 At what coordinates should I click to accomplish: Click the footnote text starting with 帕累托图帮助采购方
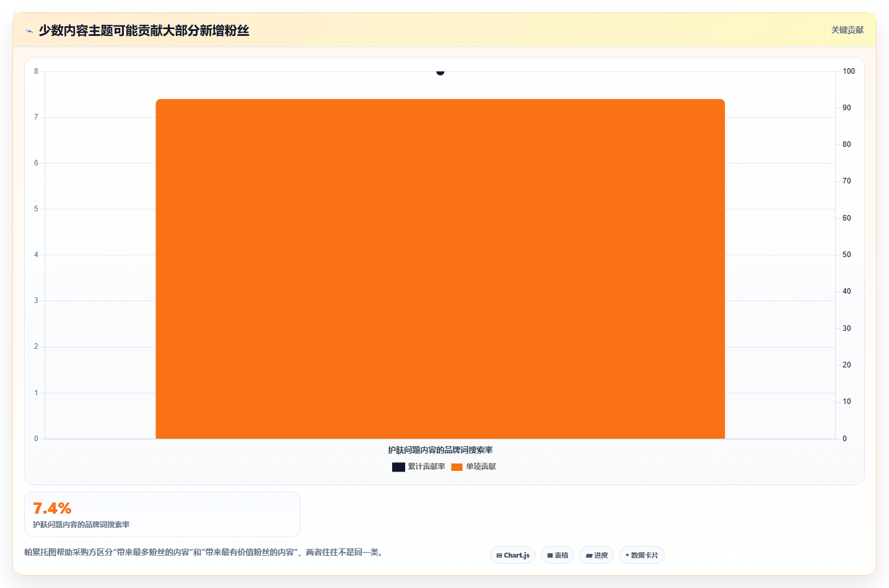tap(204, 552)
